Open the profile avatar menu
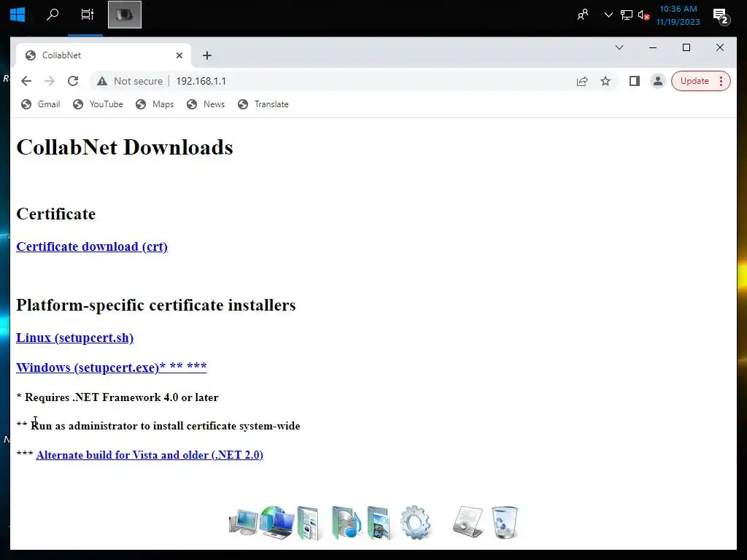This screenshot has width=747, height=560. [657, 81]
